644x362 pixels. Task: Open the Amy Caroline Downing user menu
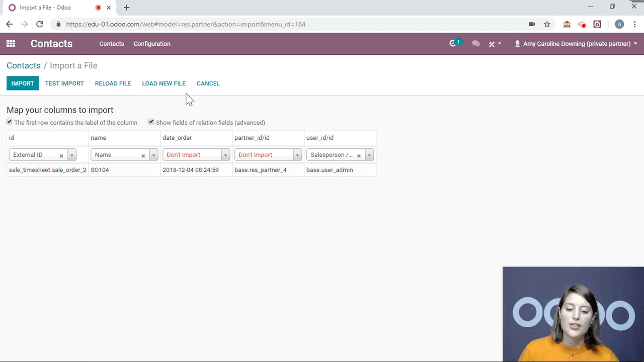point(576,44)
